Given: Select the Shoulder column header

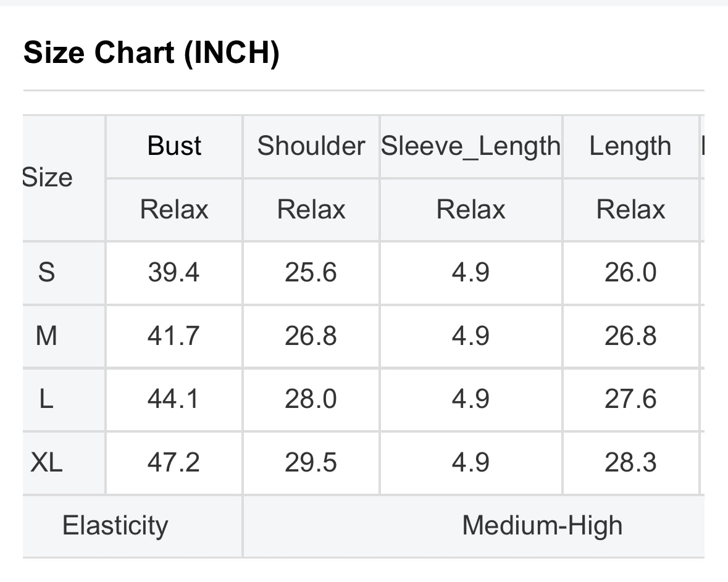Looking at the screenshot, I should [x=311, y=146].
